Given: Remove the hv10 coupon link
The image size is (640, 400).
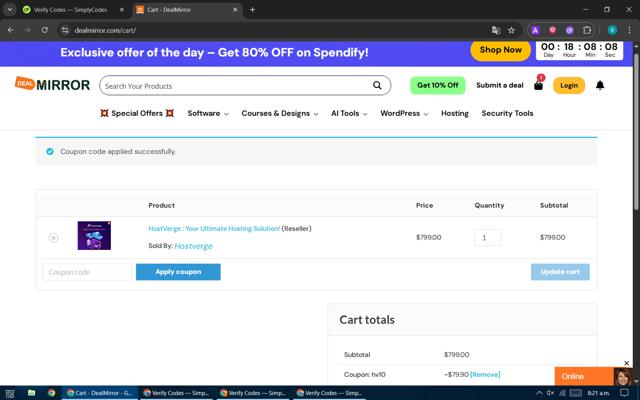Looking at the screenshot, I should (485, 374).
